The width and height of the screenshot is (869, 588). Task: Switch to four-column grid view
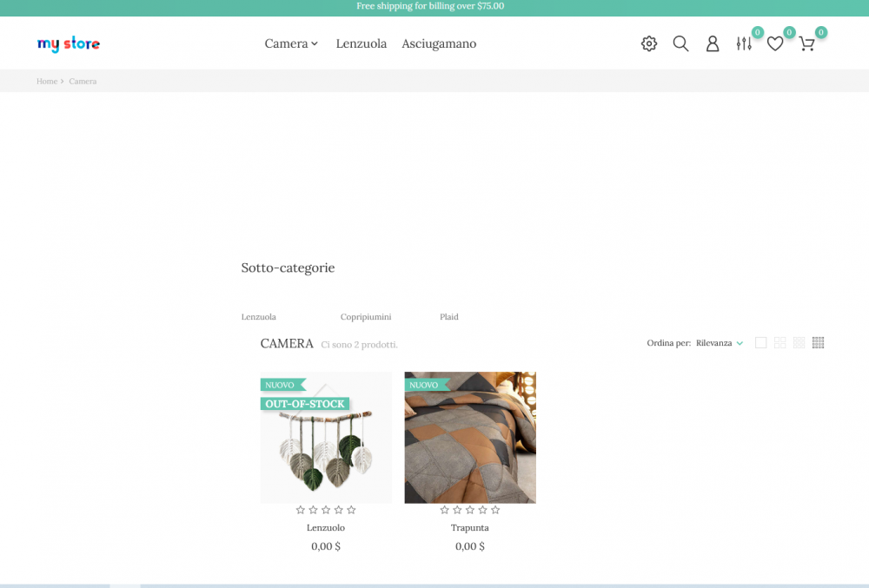coord(818,343)
